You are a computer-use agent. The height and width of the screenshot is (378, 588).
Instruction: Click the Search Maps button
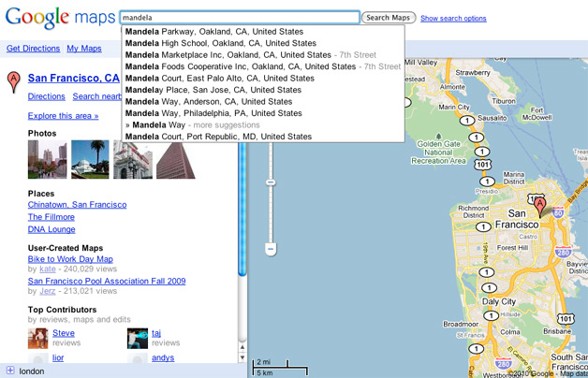tap(389, 18)
